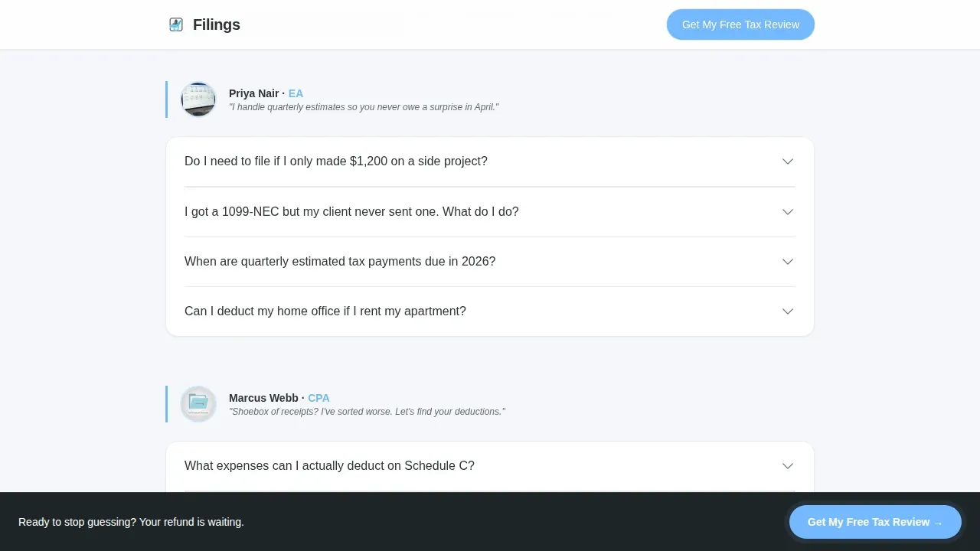Expand chevron for home office deduction question
The image size is (980, 551).
pos(788,311)
